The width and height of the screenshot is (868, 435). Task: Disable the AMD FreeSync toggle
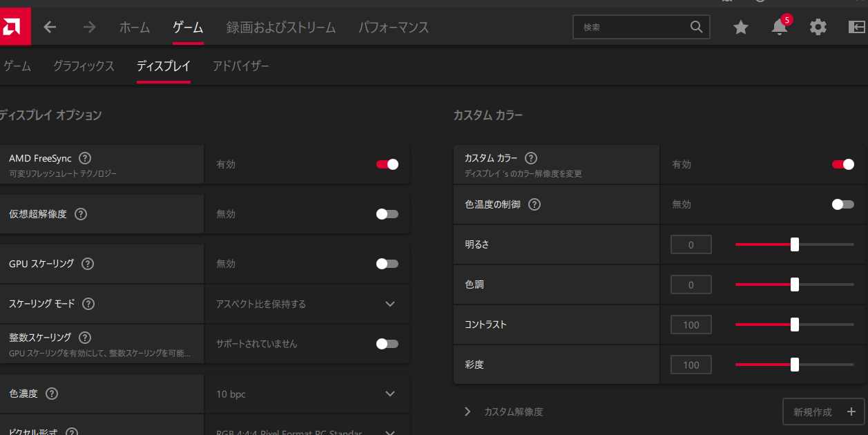tap(387, 164)
